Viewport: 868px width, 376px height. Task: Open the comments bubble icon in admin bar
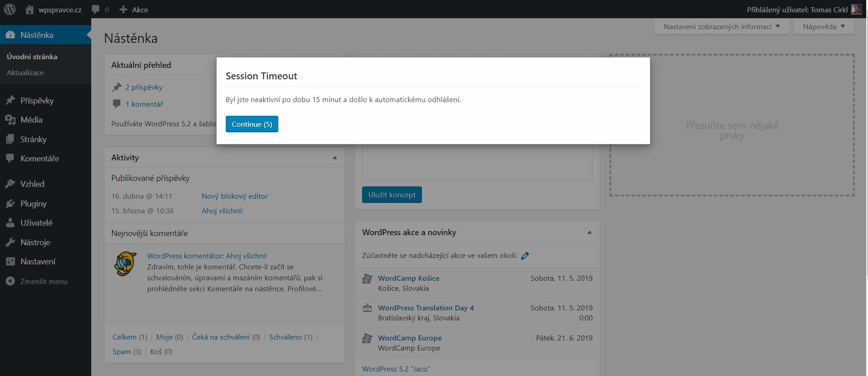95,10
